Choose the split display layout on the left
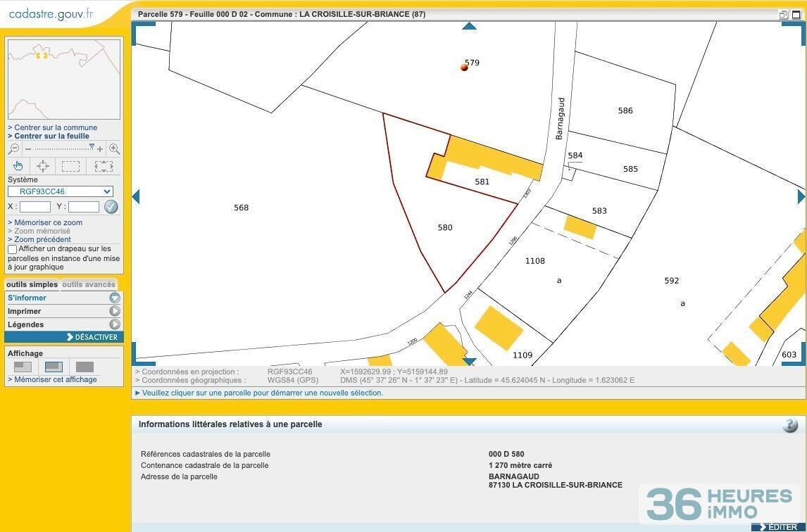This screenshot has width=807, height=532. pyautogui.click(x=23, y=367)
